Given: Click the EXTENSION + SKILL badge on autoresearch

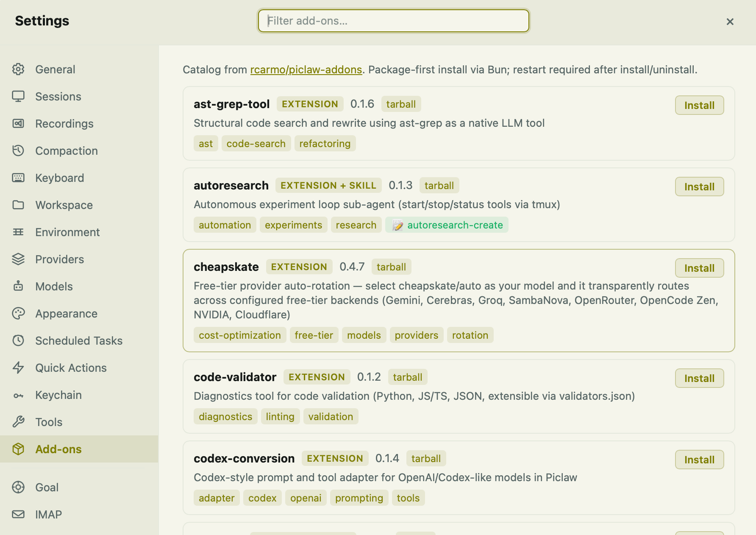Looking at the screenshot, I should 328,185.
